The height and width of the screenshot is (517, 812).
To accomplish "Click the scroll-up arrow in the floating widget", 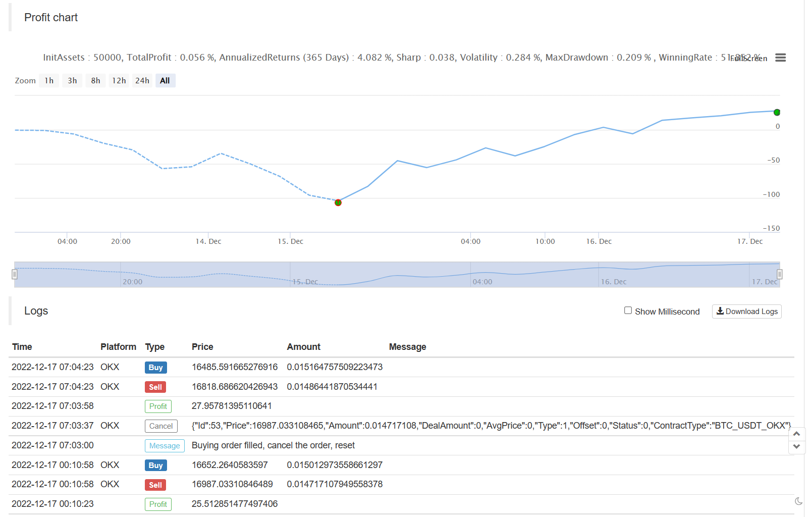I will click(796, 434).
